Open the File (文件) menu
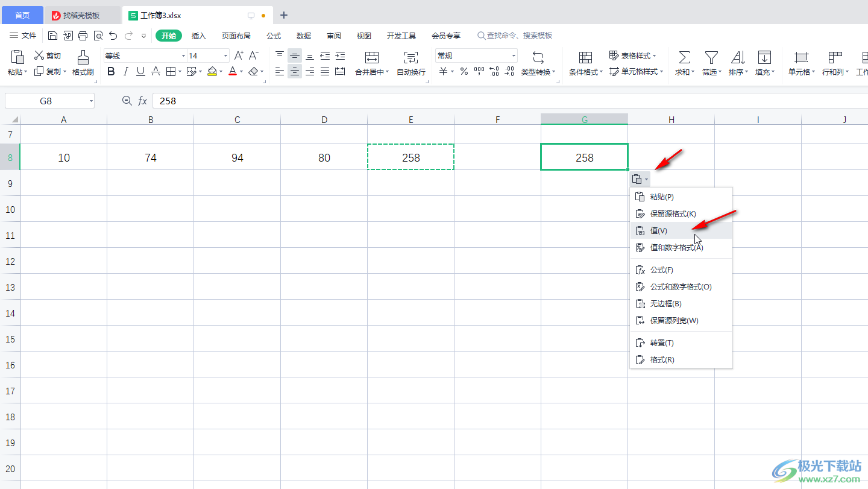The height and width of the screenshot is (489, 868). pyautogui.click(x=23, y=36)
